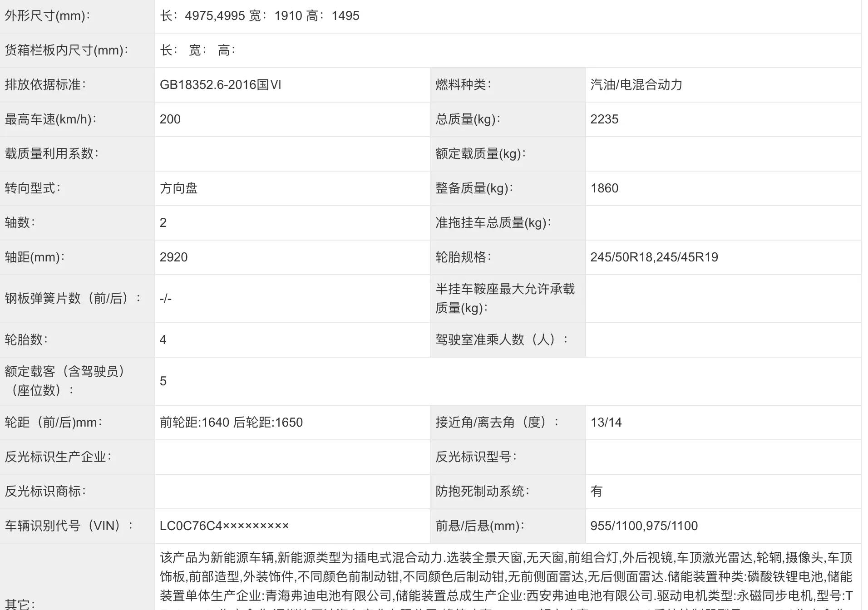Select the 方向盘 steering value
This screenshot has height=610, width=868.
(179, 188)
